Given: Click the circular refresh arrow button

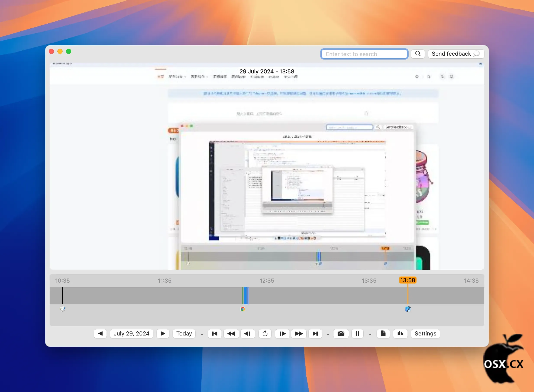Looking at the screenshot, I should coord(265,334).
